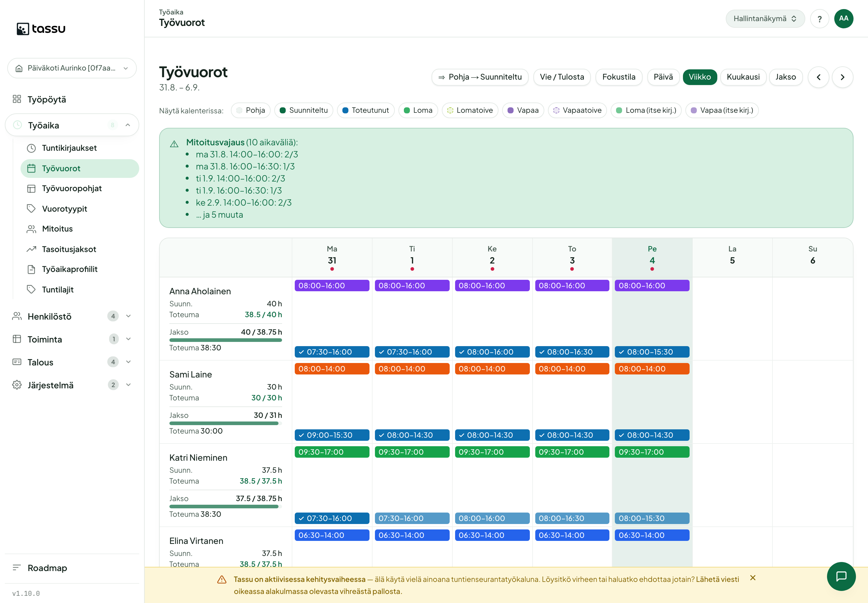Image resolution: width=868 pixels, height=603 pixels.
Task: Switch to Päivä view
Action: (663, 77)
